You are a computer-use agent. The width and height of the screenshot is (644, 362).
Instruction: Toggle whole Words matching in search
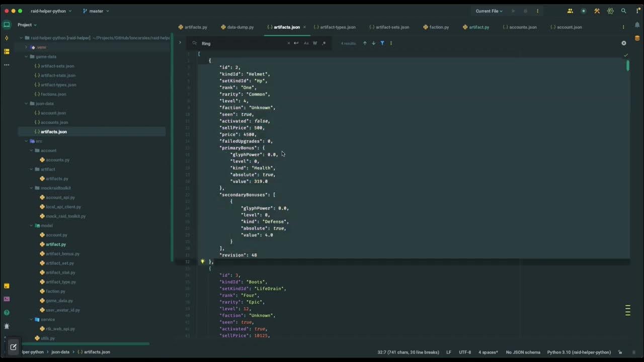pyautogui.click(x=315, y=43)
